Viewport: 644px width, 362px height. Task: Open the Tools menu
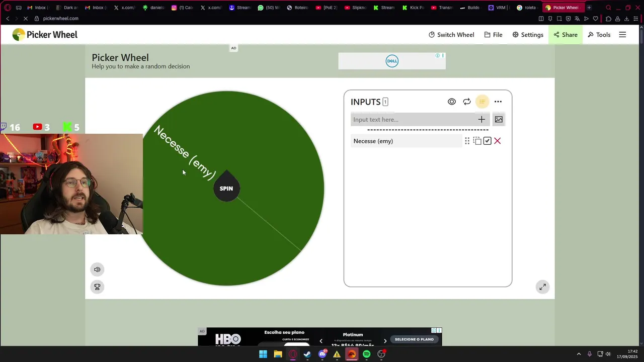point(599,35)
